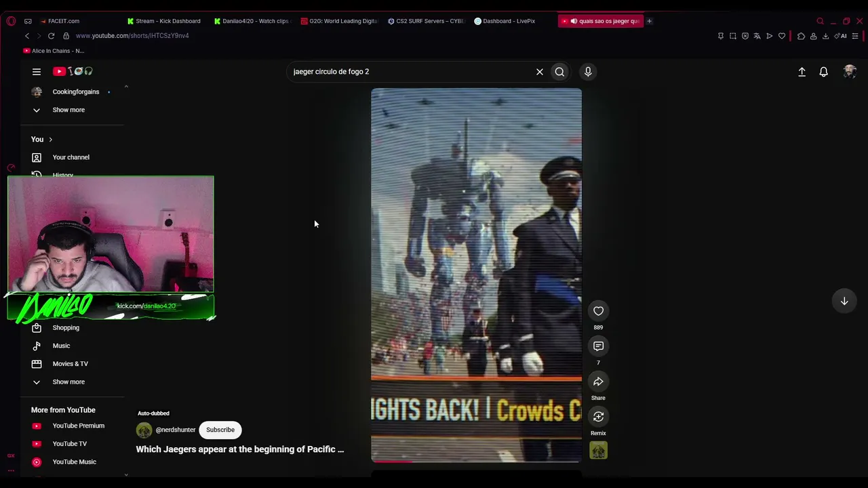868x488 pixels.
Task: Open the comments on this Short
Action: pyautogui.click(x=598, y=346)
